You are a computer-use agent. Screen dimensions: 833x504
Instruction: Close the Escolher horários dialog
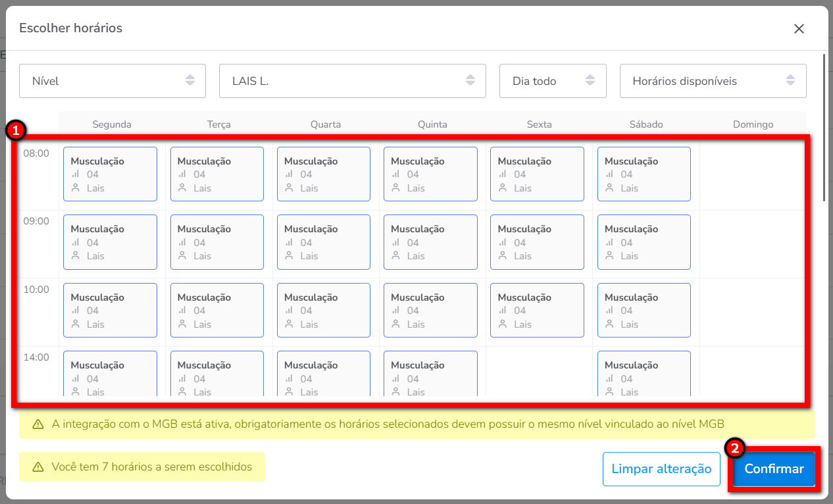(x=799, y=29)
